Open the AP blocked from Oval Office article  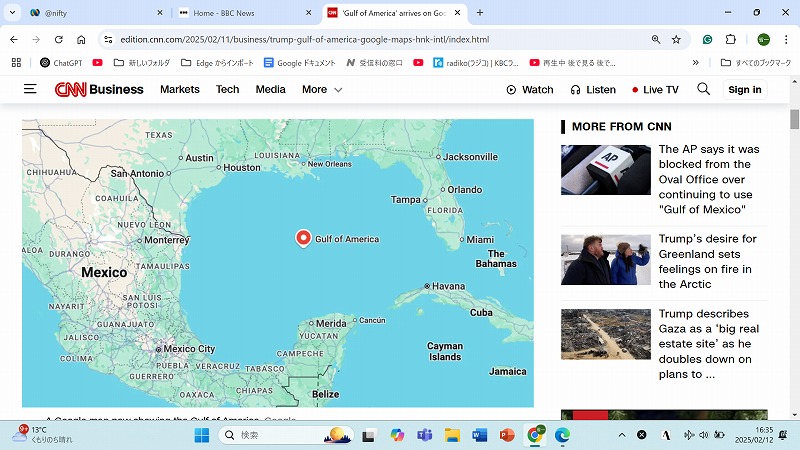pos(709,179)
